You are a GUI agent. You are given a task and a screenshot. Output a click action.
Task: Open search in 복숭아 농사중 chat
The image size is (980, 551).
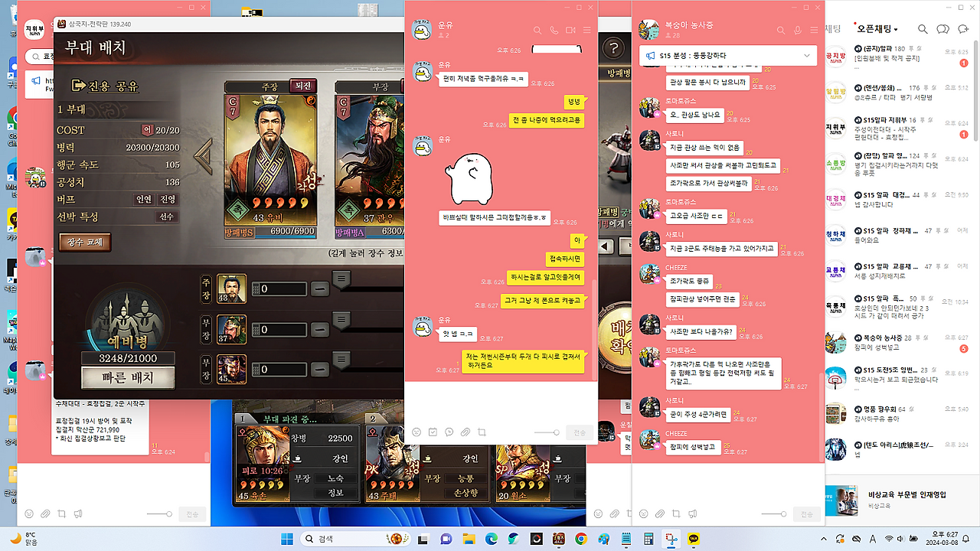[x=781, y=30]
